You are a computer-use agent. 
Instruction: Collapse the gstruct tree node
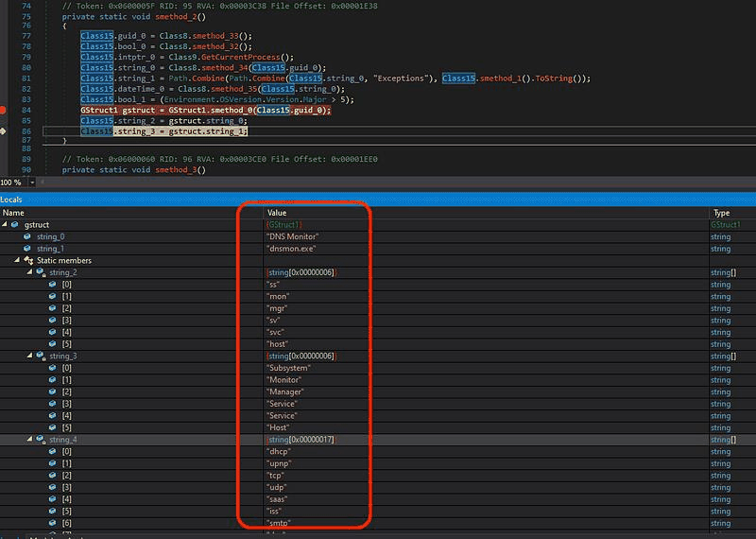[5, 224]
